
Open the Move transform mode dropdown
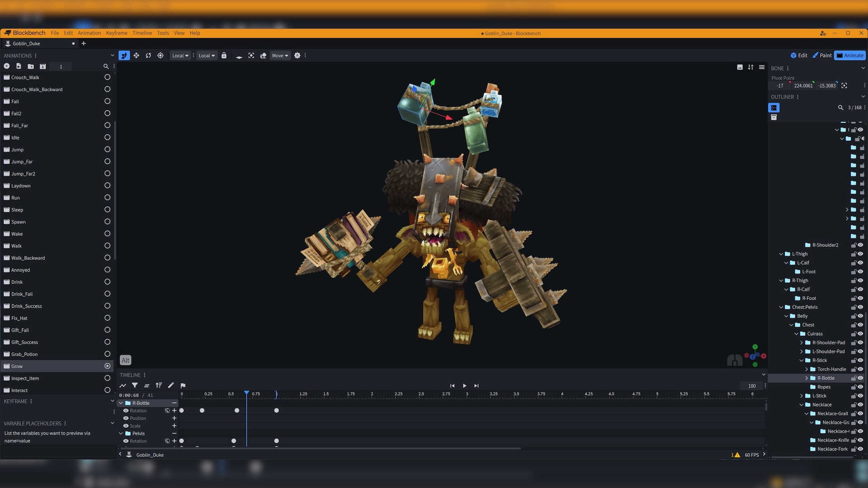tap(280, 56)
